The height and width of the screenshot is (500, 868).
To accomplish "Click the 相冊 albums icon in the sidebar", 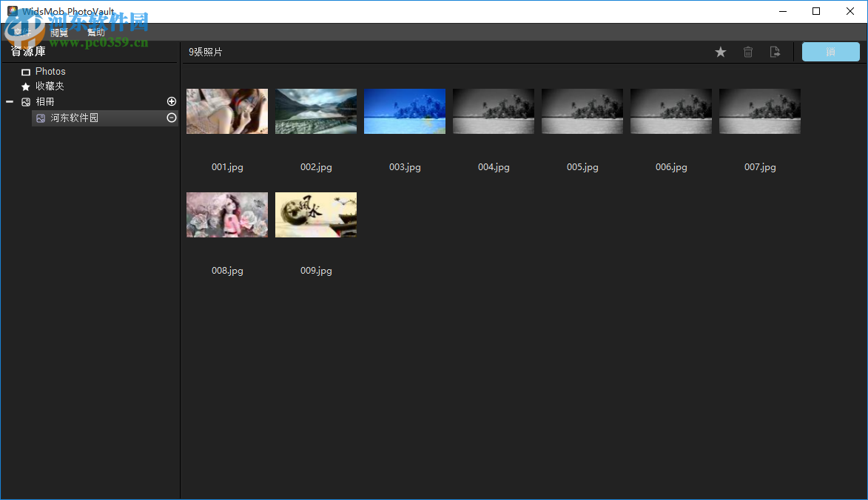I will click(24, 101).
